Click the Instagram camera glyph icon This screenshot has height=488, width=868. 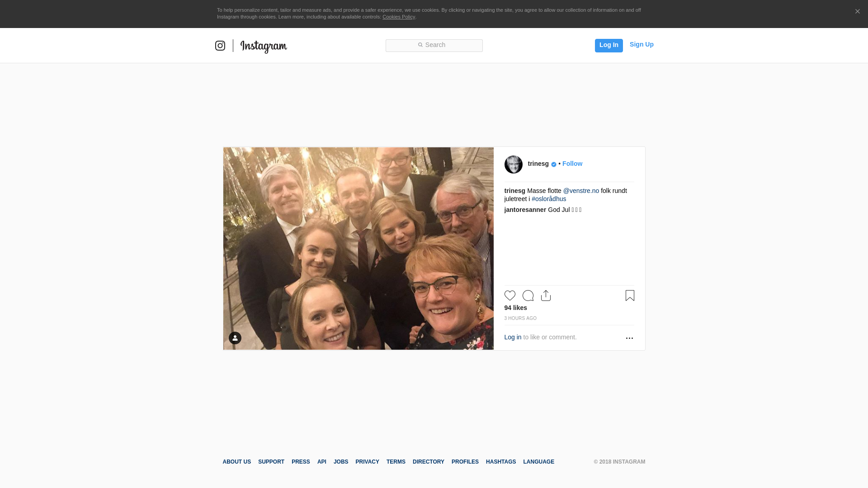220,46
